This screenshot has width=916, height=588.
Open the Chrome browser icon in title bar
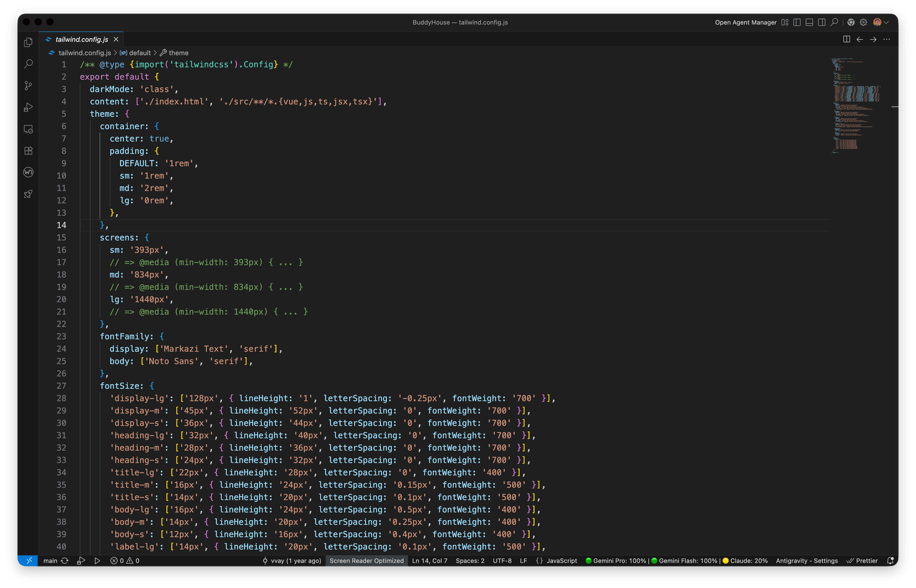click(851, 23)
